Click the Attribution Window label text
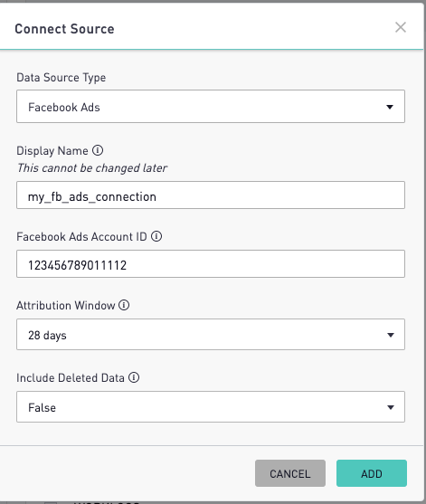The image size is (426, 504). tap(65, 305)
